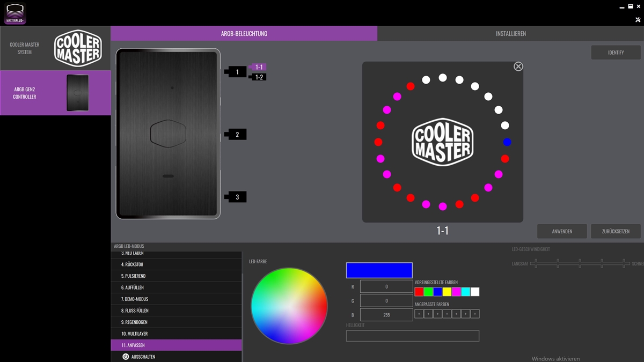This screenshot has width=644, height=362.
Task: Click the power icon beside Ausschalten
Action: [x=126, y=357]
